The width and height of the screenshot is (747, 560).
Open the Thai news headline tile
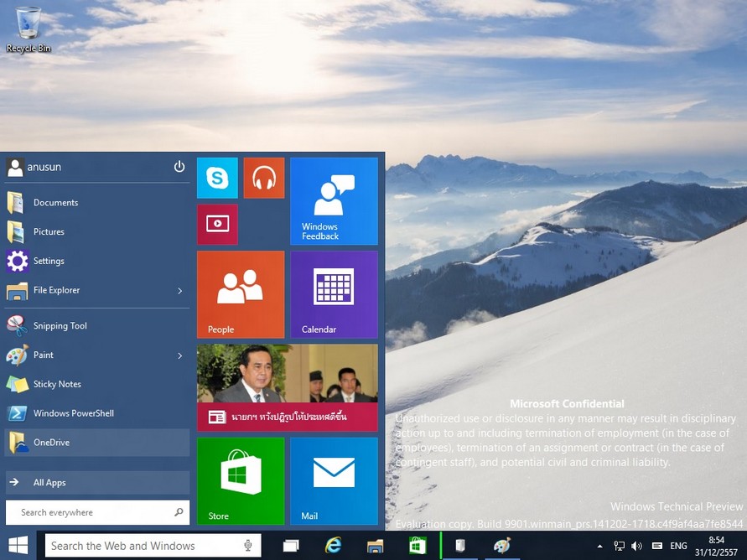coord(288,388)
